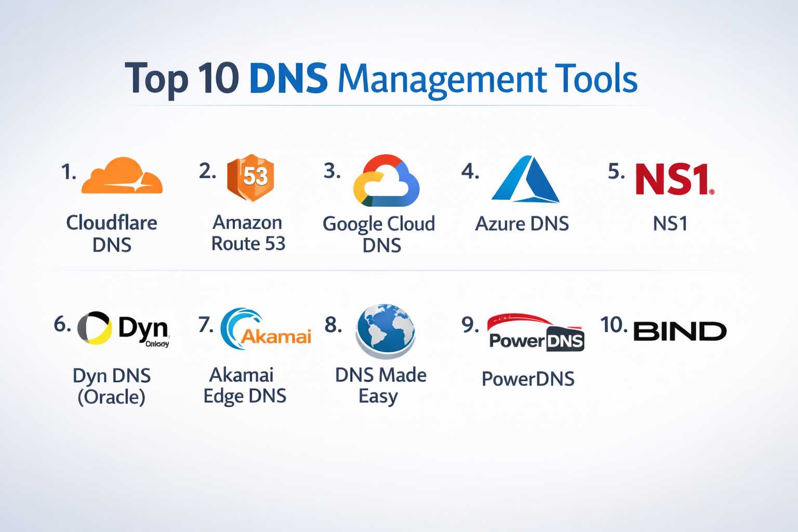
Task: Click the orange Cloudflare cloud logo
Action: click(x=122, y=176)
